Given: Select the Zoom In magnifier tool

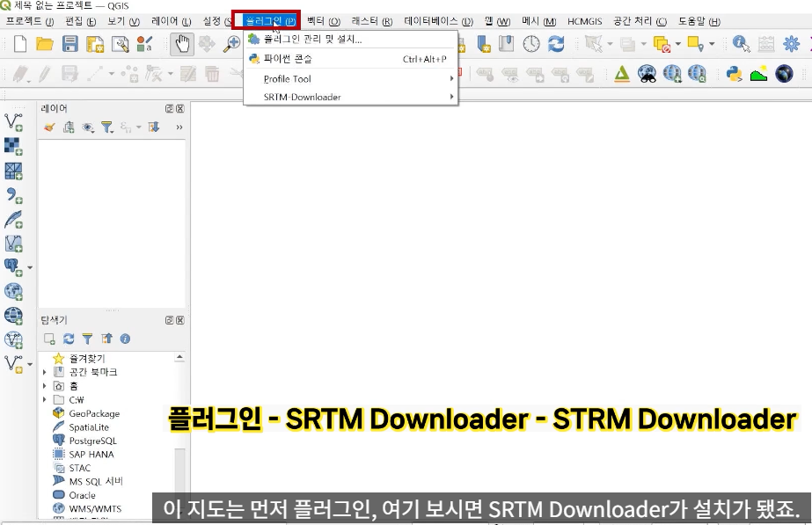Looking at the screenshot, I should [232, 44].
